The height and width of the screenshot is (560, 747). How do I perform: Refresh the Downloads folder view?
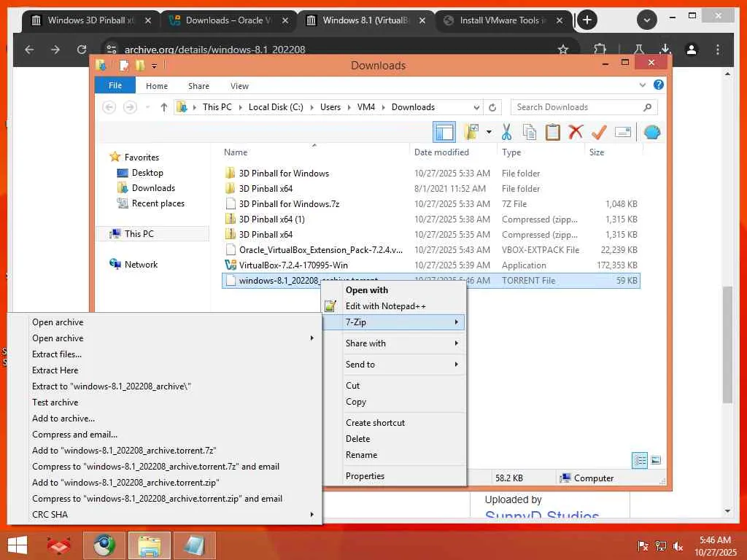point(492,107)
